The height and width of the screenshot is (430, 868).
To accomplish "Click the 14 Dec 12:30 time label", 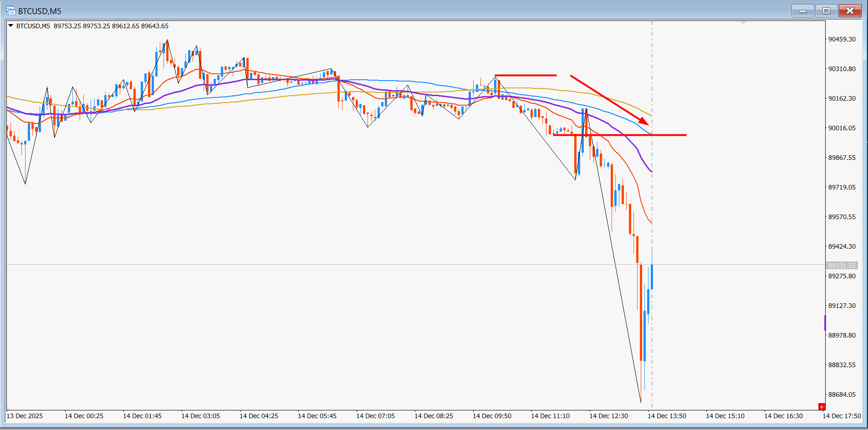I will click(608, 416).
